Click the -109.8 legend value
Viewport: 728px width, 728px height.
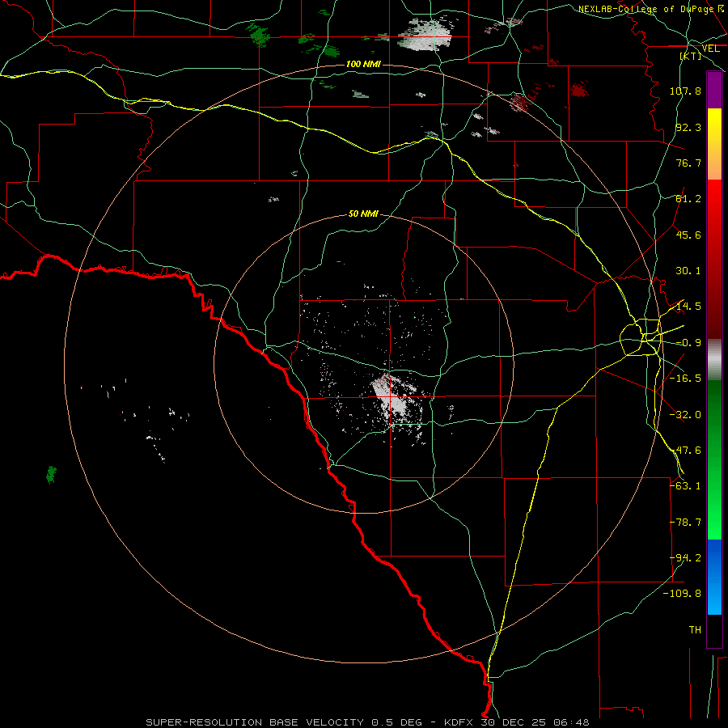682,594
